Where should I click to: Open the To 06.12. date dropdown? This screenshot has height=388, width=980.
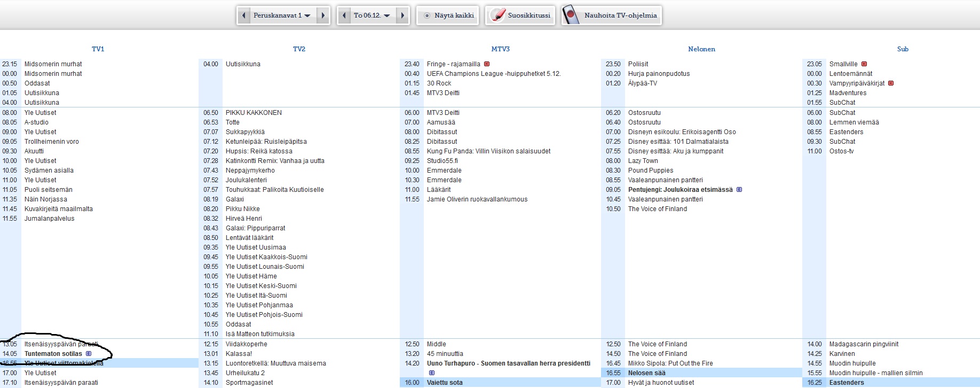pyautogui.click(x=372, y=15)
